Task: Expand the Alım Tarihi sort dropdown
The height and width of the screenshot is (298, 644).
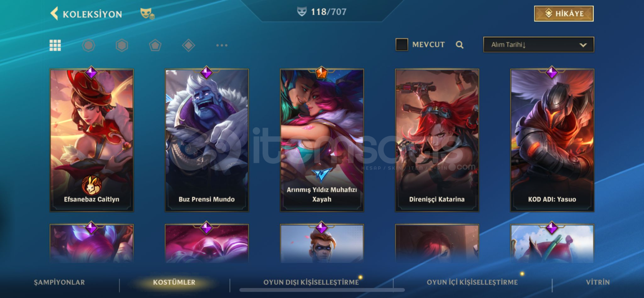Action: pyautogui.click(x=538, y=44)
